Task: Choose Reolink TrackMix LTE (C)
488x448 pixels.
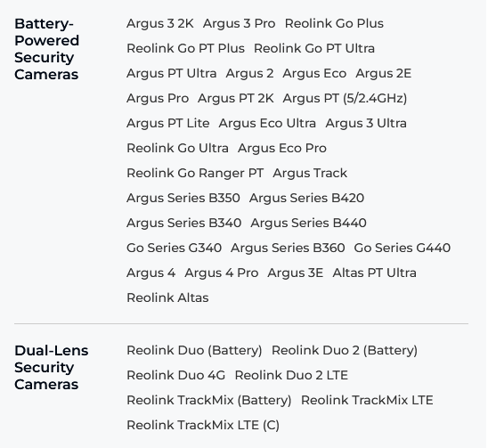Action: click(203, 425)
